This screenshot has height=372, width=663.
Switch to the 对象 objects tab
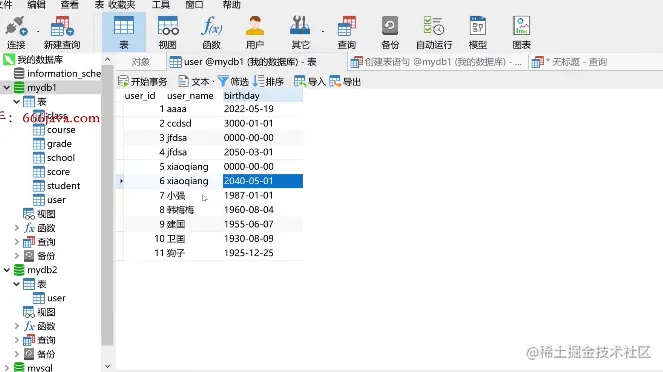(x=140, y=62)
